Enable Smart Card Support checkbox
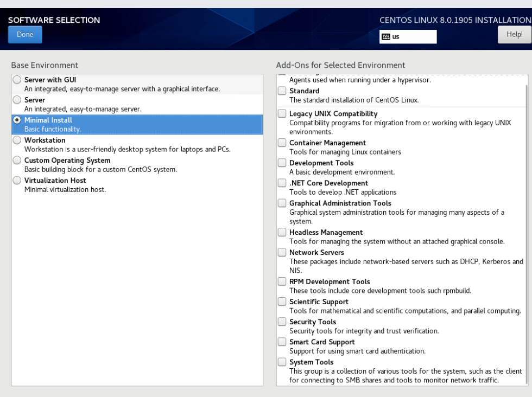 (x=282, y=341)
